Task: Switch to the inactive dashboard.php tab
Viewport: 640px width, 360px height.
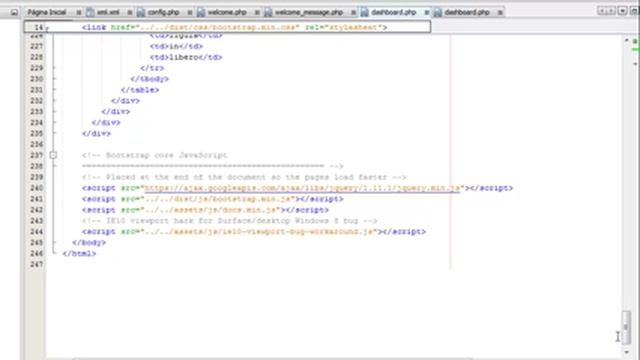Action: tap(467, 12)
